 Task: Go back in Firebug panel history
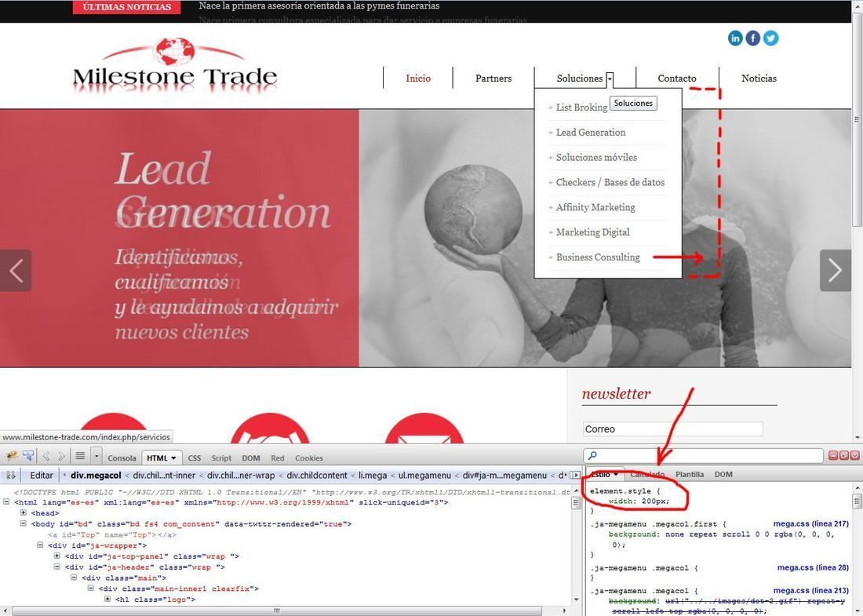(x=46, y=457)
